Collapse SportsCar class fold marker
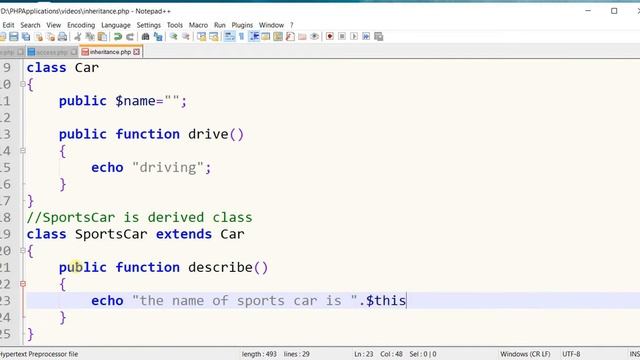 [23, 251]
